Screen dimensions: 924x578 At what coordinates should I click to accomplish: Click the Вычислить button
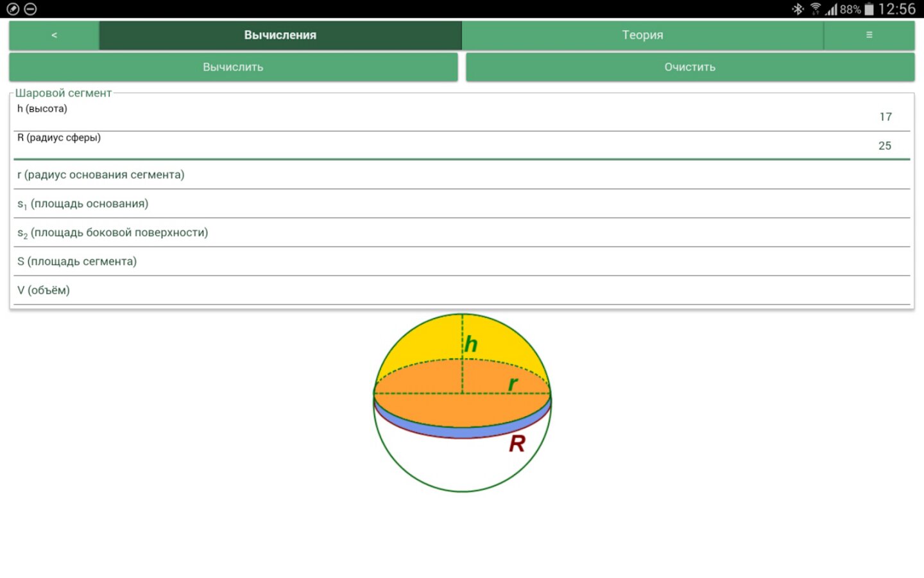234,67
